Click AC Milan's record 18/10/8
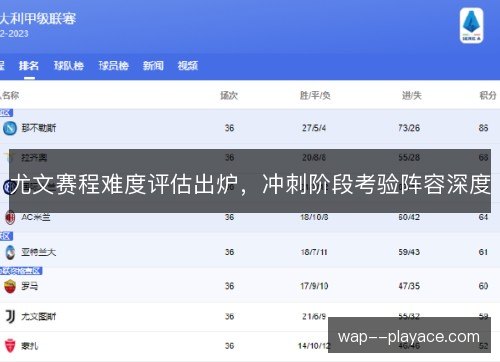 coord(314,217)
